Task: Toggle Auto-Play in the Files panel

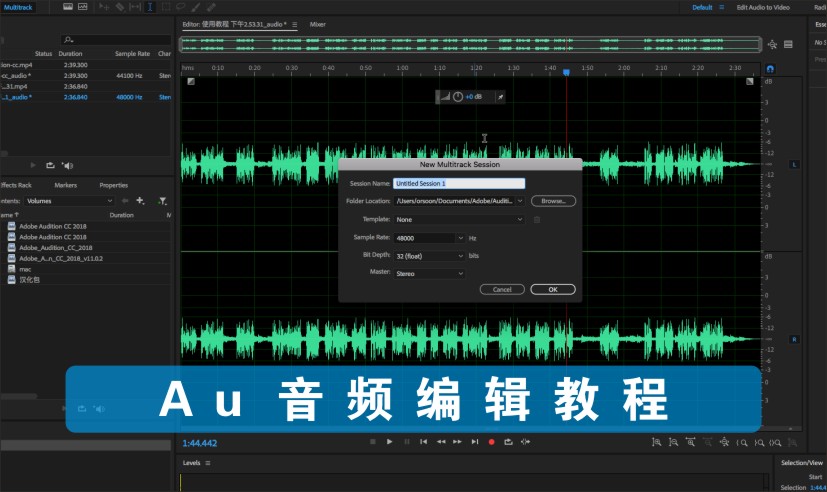Action: pos(67,165)
